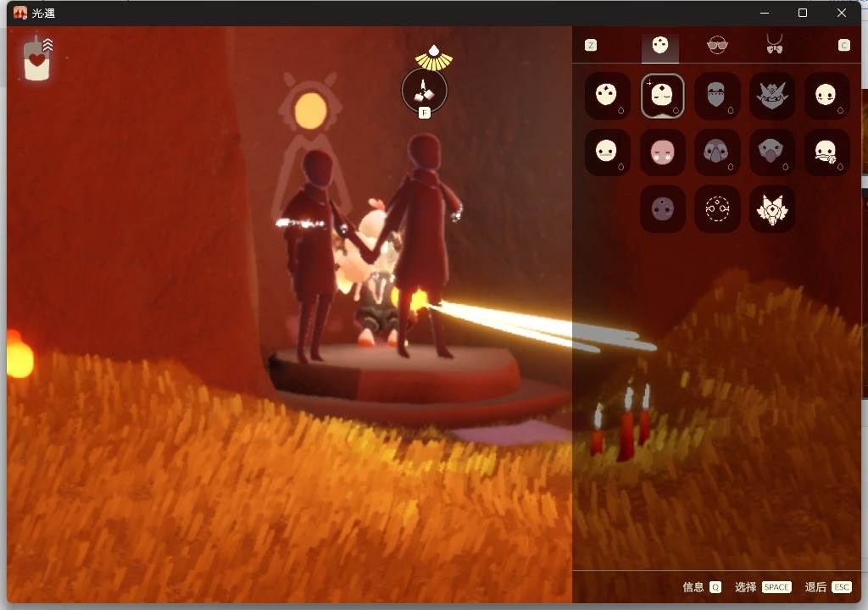Image resolution: width=868 pixels, height=610 pixels.
Task: Select the closed-eyes mask with sparkle
Action: pyautogui.click(x=662, y=96)
